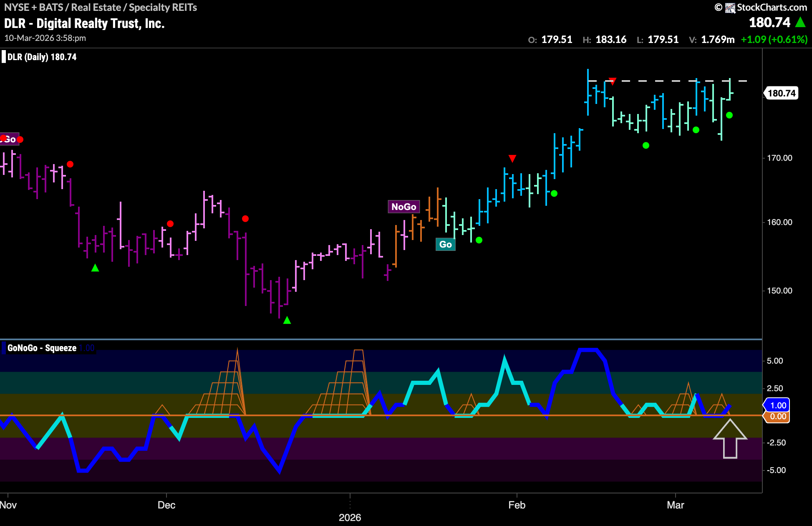
Task: Click the teal Go trend label
Action: [x=446, y=244]
